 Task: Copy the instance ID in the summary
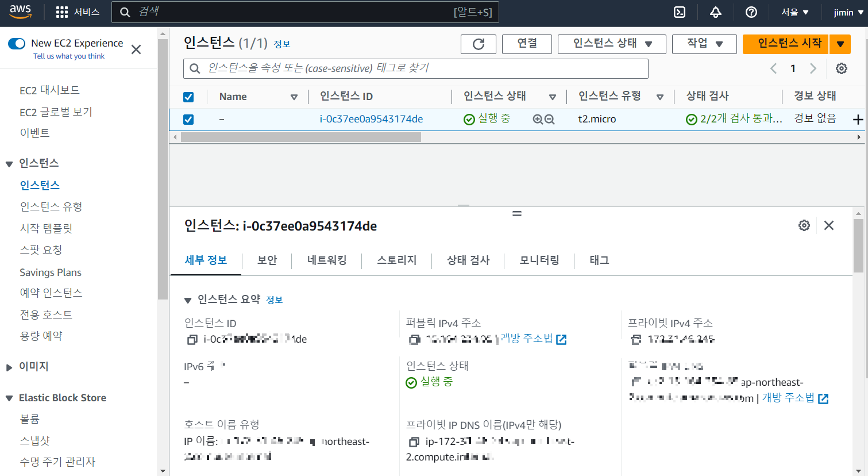192,340
